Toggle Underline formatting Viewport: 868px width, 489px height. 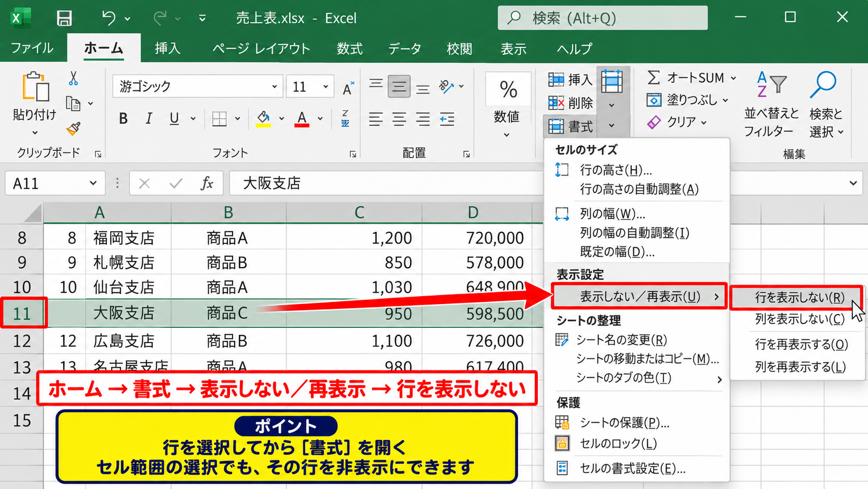pyautogui.click(x=174, y=118)
